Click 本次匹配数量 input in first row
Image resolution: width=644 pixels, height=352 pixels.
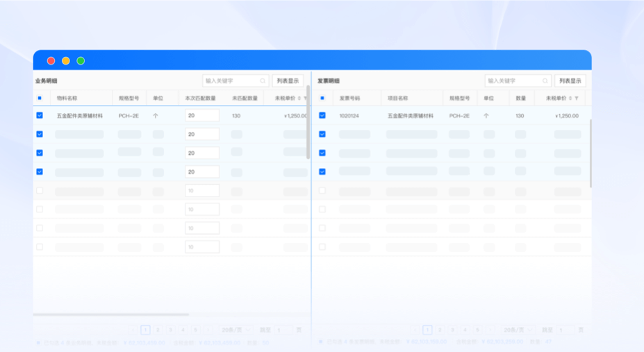pyautogui.click(x=202, y=116)
